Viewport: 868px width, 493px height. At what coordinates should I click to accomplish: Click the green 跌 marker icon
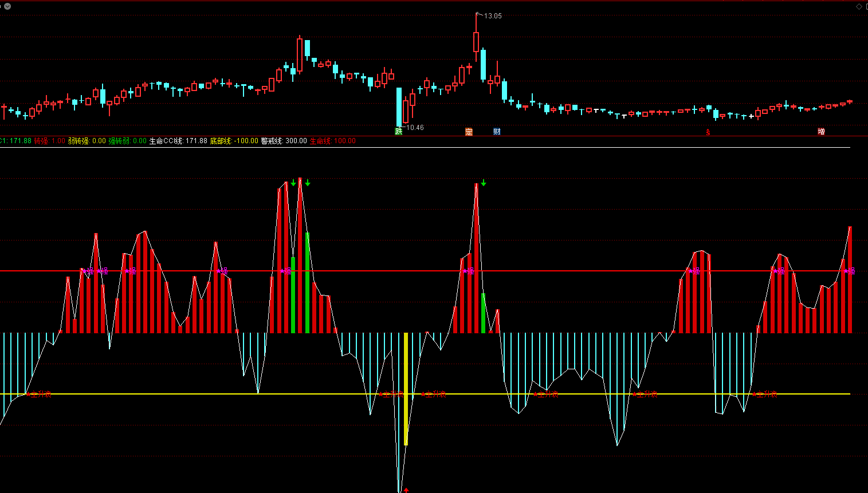399,131
